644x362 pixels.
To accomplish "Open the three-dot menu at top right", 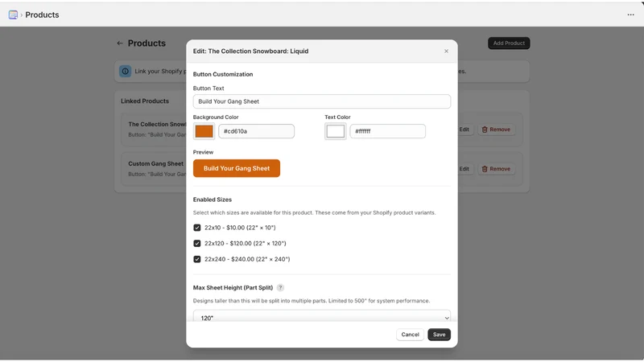I will (x=630, y=14).
